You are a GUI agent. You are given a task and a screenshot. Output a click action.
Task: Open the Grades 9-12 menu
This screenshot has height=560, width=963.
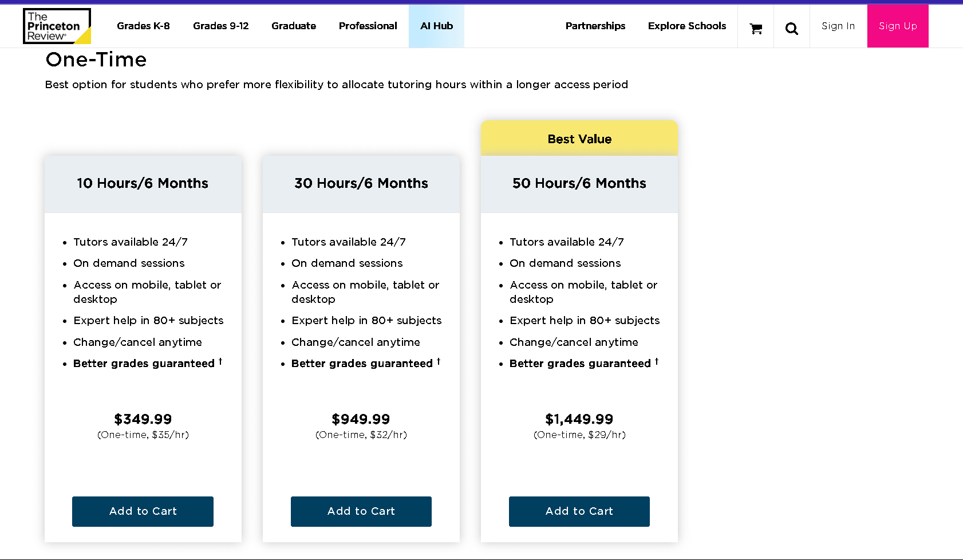click(221, 26)
